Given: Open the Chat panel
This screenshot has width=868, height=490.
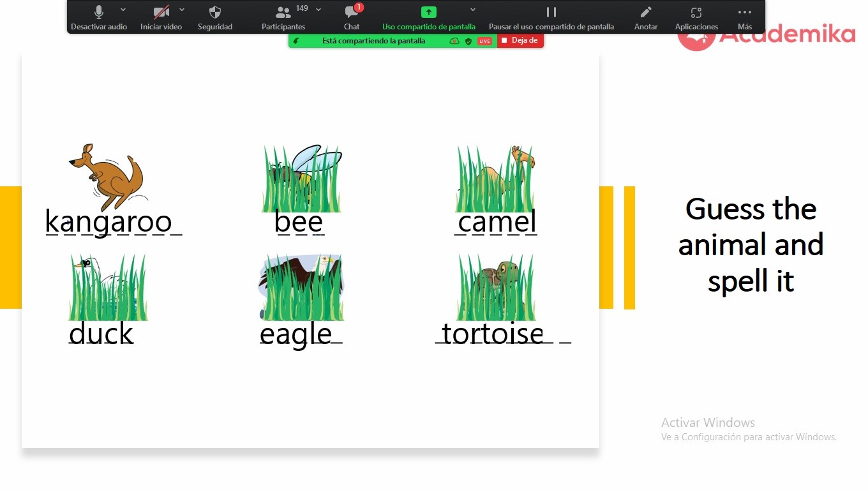Looking at the screenshot, I should [x=352, y=17].
